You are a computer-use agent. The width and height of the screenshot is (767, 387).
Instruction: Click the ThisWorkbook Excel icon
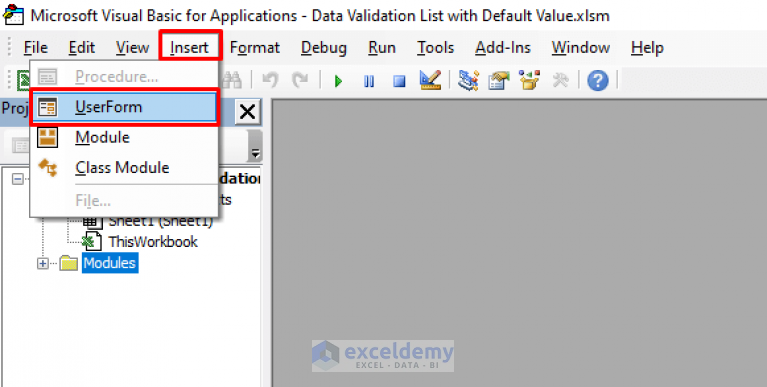tap(91, 242)
